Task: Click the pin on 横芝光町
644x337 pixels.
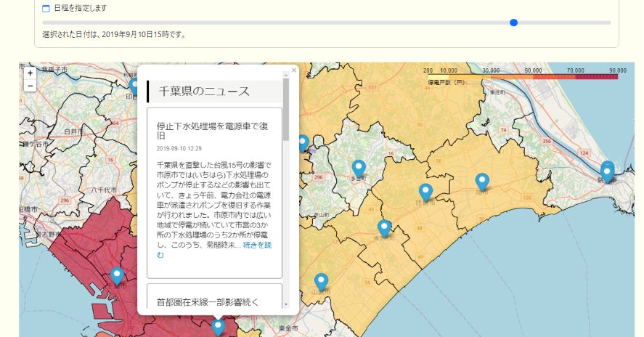Action: 385,227
